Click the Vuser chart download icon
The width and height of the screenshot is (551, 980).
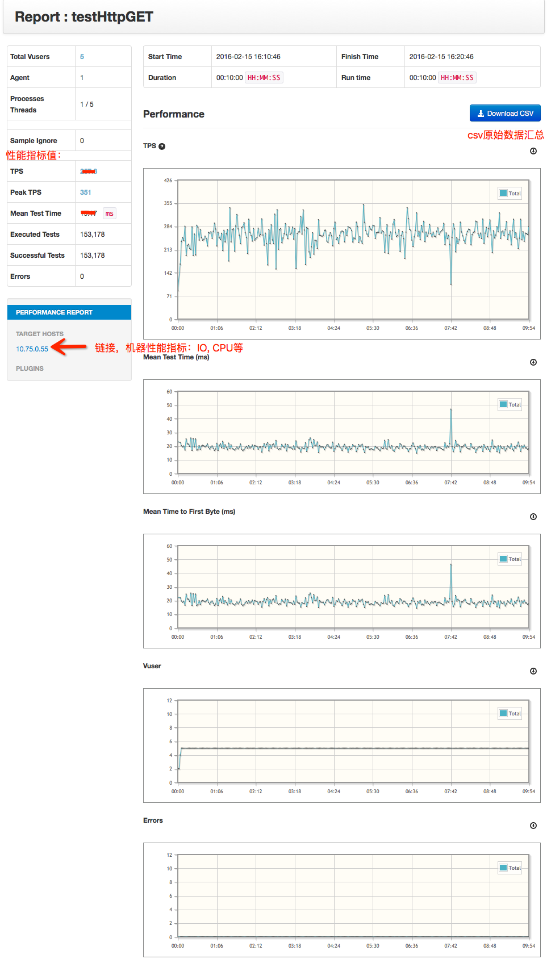click(x=533, y=671)
